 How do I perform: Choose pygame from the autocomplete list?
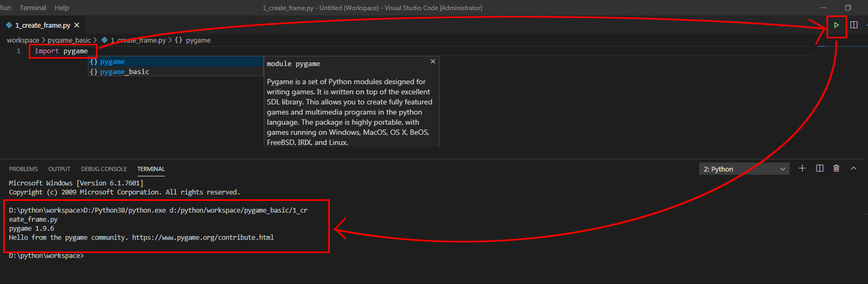[x=175, y=61]
